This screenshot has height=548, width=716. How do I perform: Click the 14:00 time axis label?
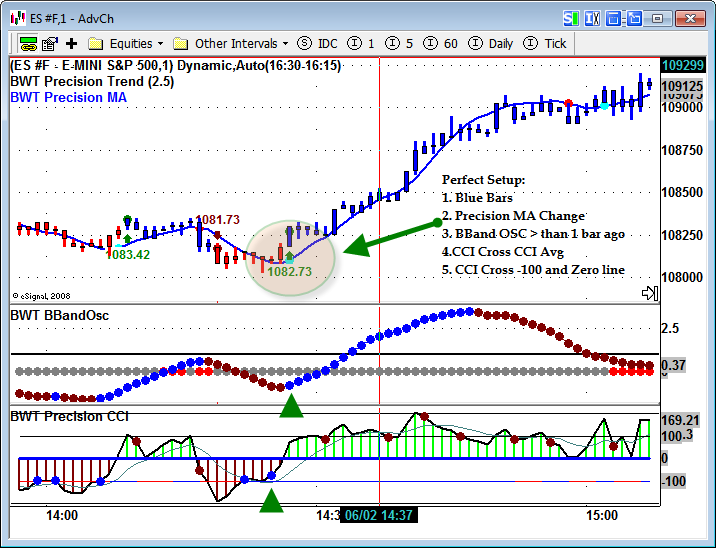pyautogui.click(x=62, y=516)
